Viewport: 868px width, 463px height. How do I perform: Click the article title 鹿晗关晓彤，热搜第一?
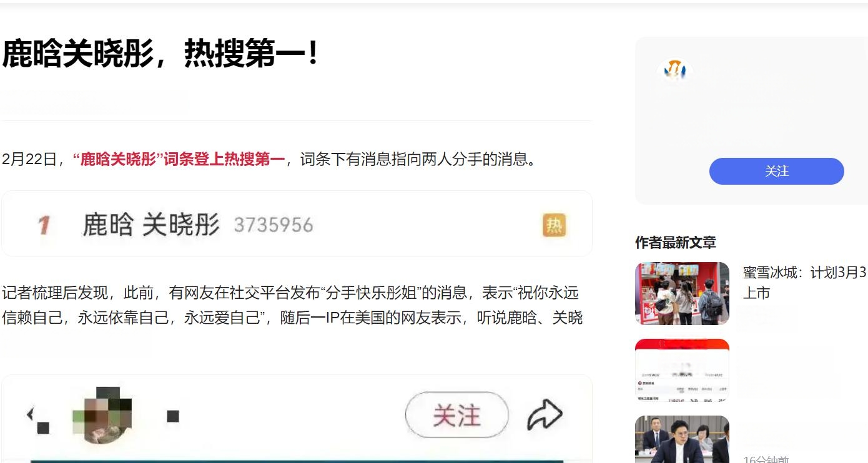(161, 54)
